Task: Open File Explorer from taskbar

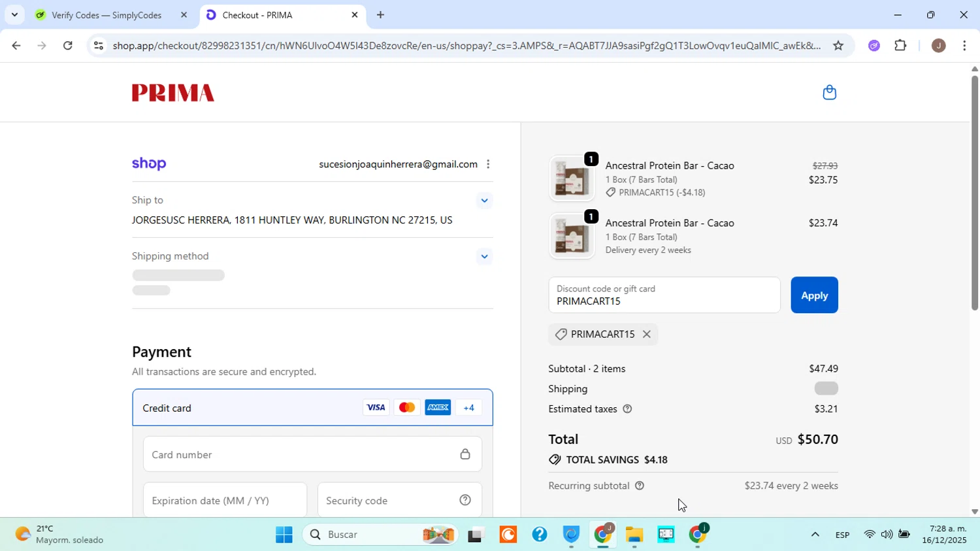Action: coord(634,535)
